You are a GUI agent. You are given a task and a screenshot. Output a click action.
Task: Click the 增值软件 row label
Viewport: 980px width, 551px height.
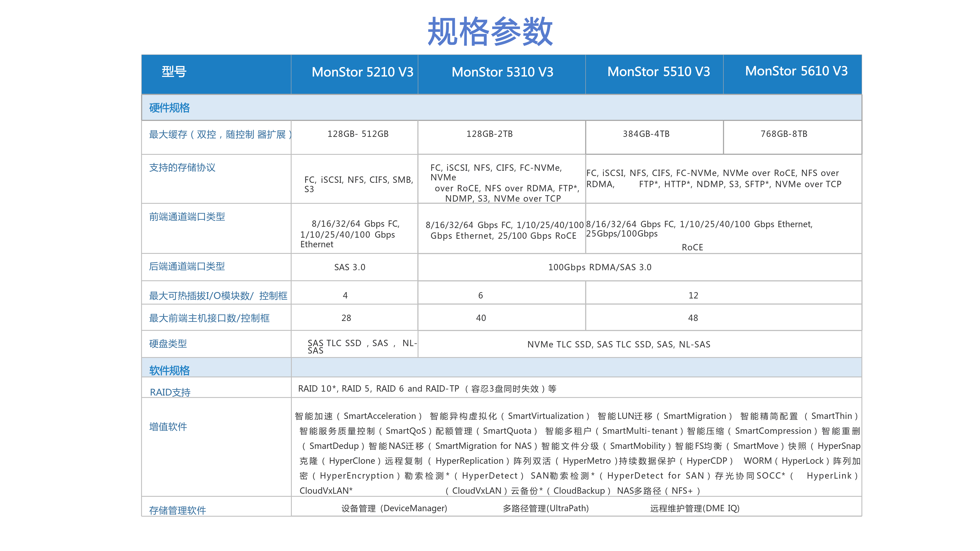coord(168,427)
